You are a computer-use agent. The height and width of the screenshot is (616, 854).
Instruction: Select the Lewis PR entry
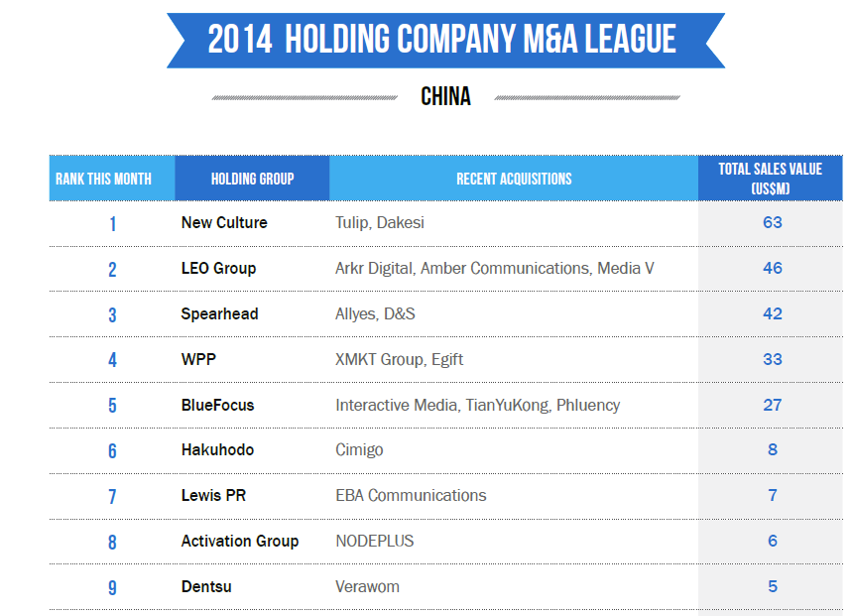point(213,496)
